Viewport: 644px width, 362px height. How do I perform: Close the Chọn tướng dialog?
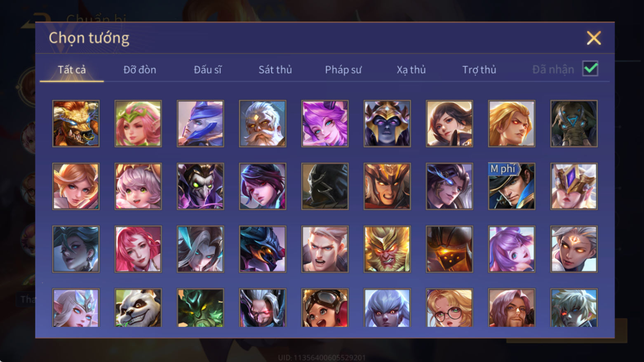(x=594, y=38)
